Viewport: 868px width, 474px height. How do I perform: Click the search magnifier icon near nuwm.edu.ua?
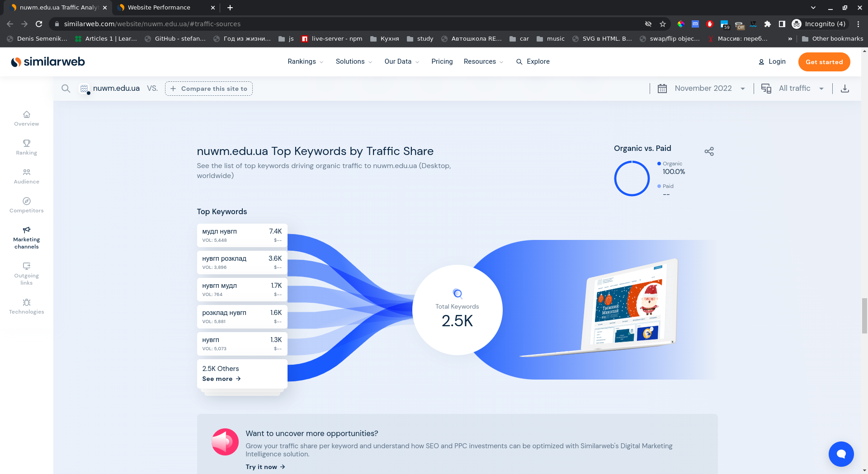pyautogui.click(x=66, y=89)
